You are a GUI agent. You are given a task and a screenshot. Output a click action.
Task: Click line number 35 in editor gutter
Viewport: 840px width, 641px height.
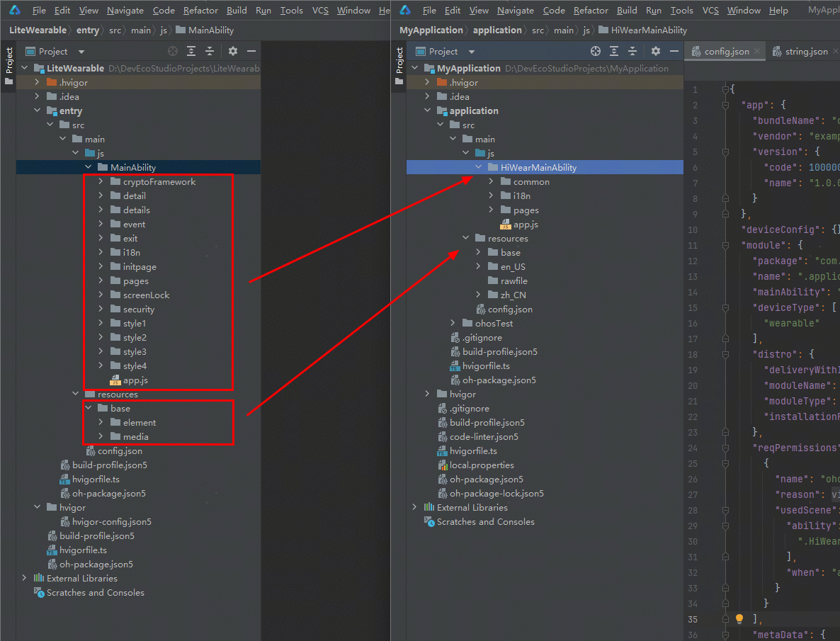coord(693,619)
